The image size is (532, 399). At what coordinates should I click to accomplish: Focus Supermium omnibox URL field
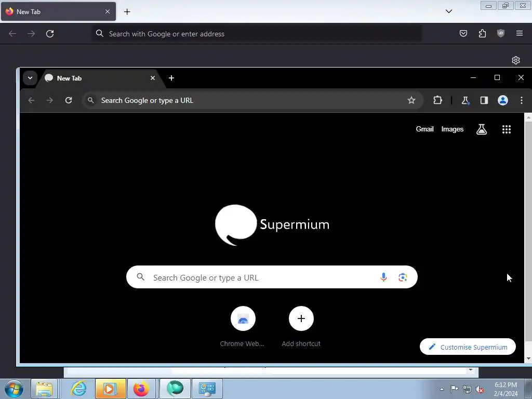[253, 100]
